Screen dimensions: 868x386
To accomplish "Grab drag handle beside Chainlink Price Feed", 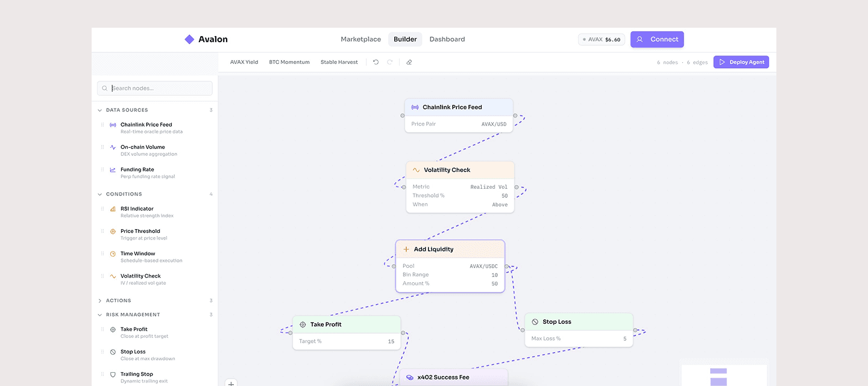I will pyautogui.click(x=102, y=125).
